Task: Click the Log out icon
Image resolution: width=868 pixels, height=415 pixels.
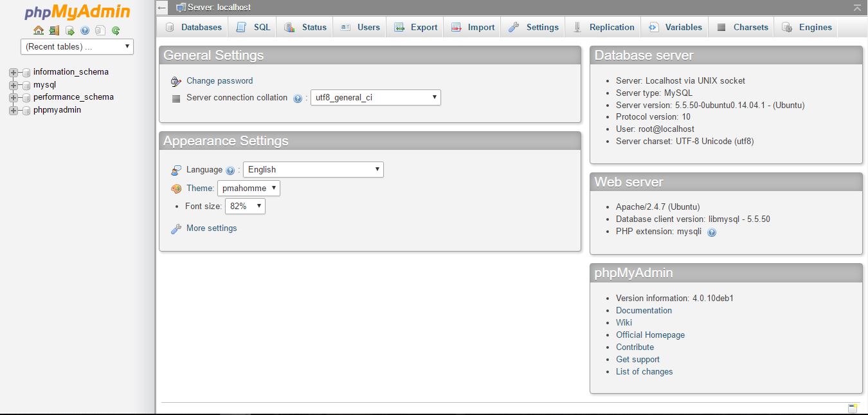Action: point(54,30)
